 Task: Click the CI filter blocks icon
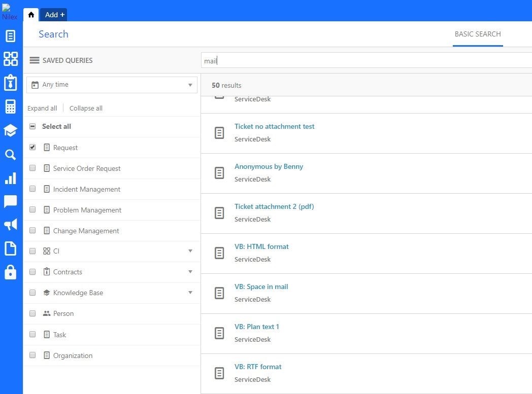(47, 251)
